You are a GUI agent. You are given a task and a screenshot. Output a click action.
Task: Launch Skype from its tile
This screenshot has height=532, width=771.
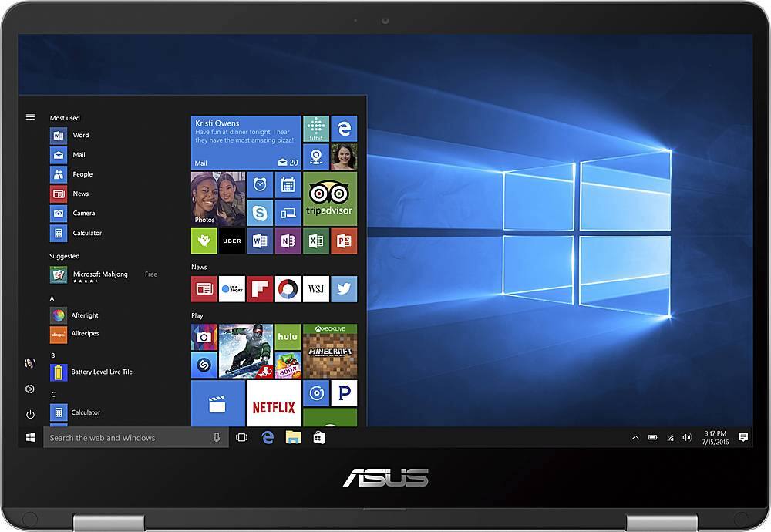tap(261, 211)
